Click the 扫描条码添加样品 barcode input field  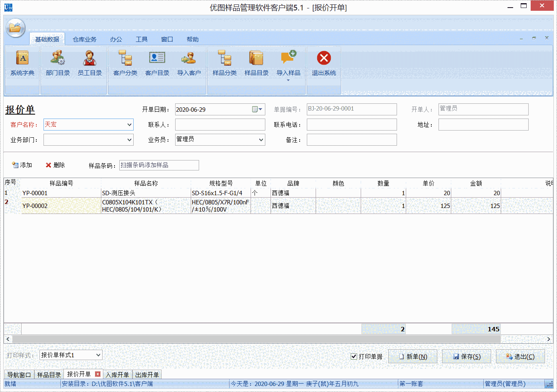pyautogui.click(x=159, y=165)
